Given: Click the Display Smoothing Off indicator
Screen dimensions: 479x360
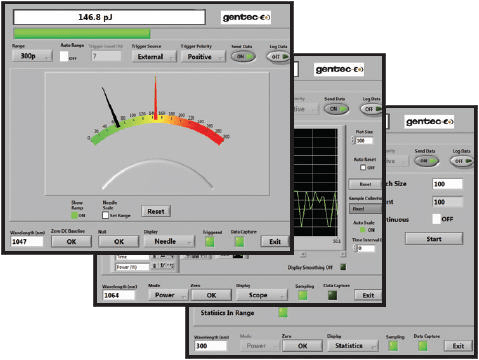Looking at the screenshot, I should [343, 267].
